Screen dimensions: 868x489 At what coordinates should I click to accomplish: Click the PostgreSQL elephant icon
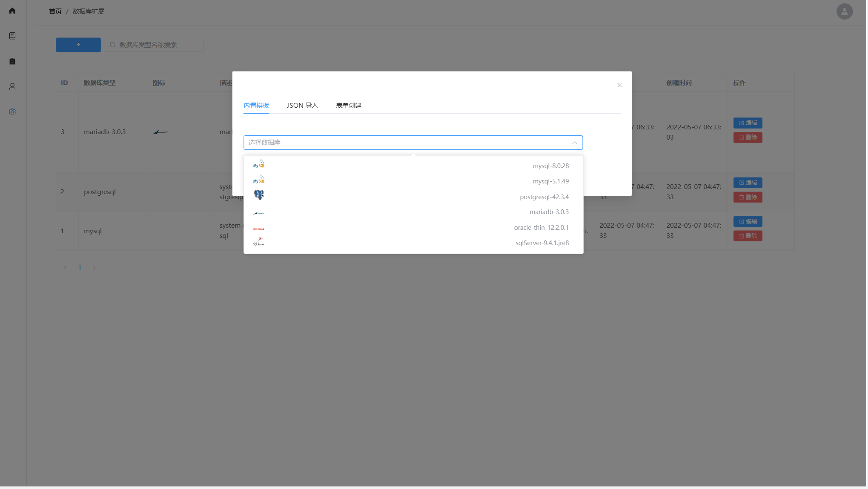[x=259, y=195]
